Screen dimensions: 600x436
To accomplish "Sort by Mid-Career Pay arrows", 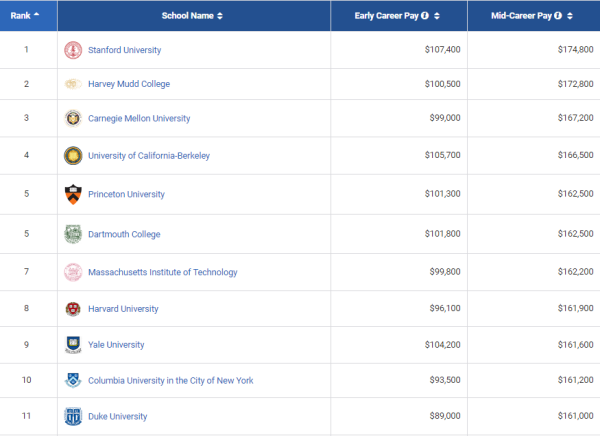I will tap(570, 16).
